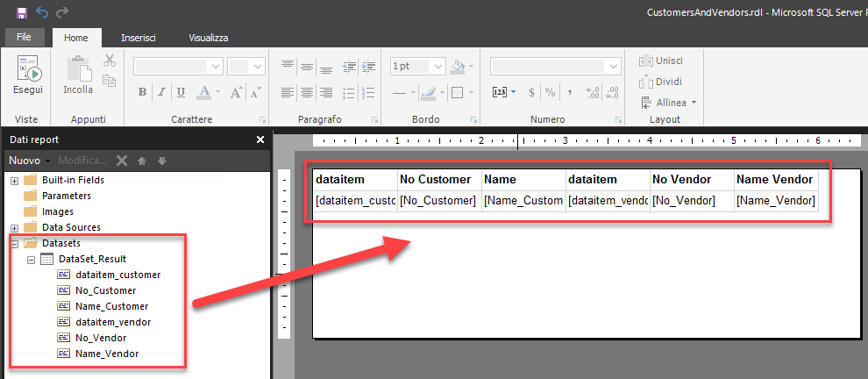Apply numbered list

(368, 92)
